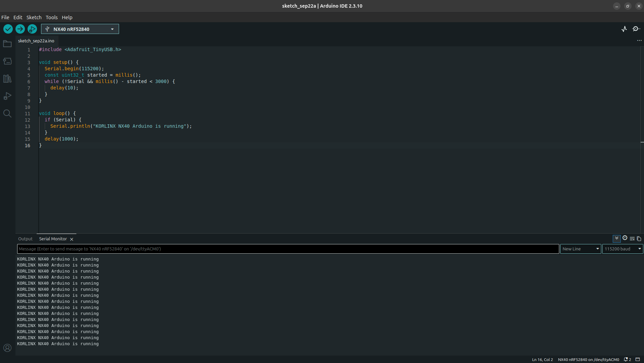Open the Search sidebar magnifier icon
Viewport: 644px width, 363px height.
pos(7,114)
